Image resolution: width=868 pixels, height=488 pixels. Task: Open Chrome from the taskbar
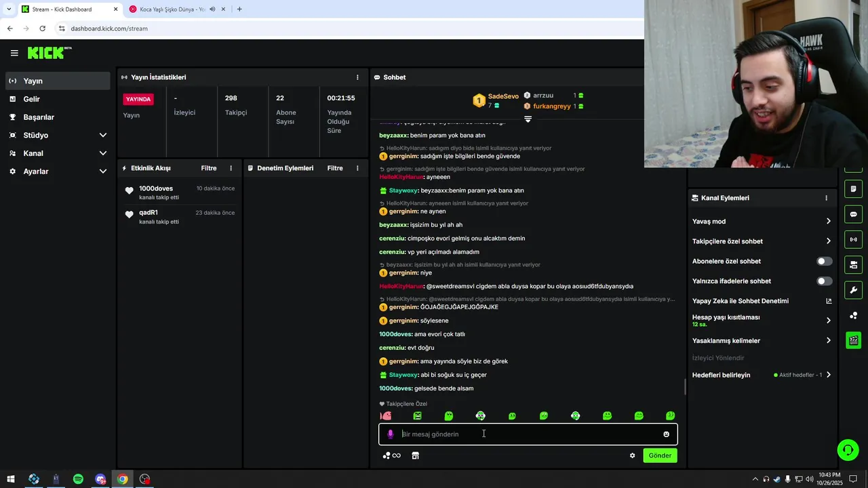122,479
